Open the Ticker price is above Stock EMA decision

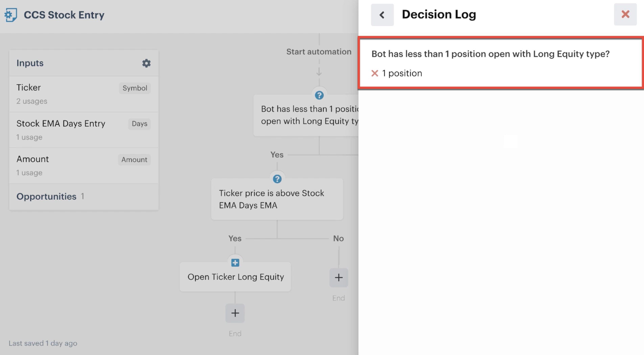pos(277,199)
